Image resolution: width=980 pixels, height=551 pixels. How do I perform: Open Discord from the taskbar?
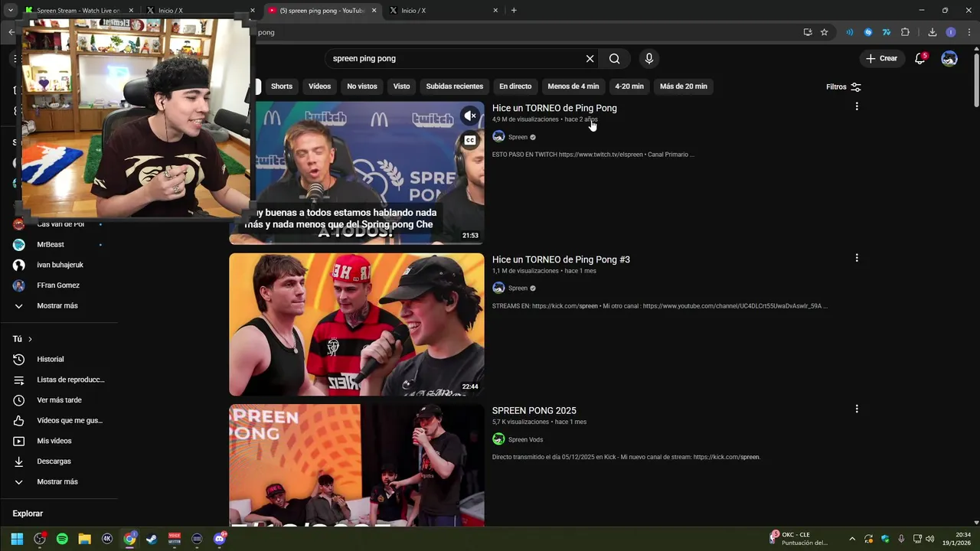(x=220, y=539)
